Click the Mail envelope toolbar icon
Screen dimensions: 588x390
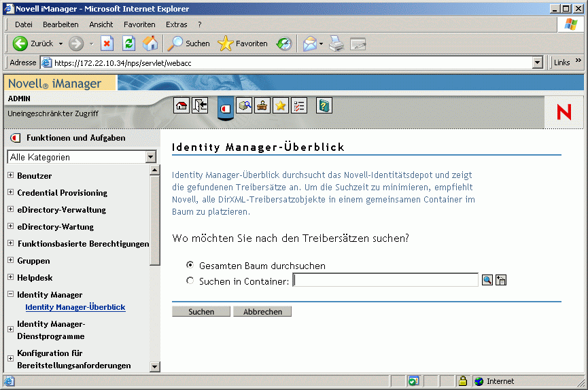(x=310, y=43)
